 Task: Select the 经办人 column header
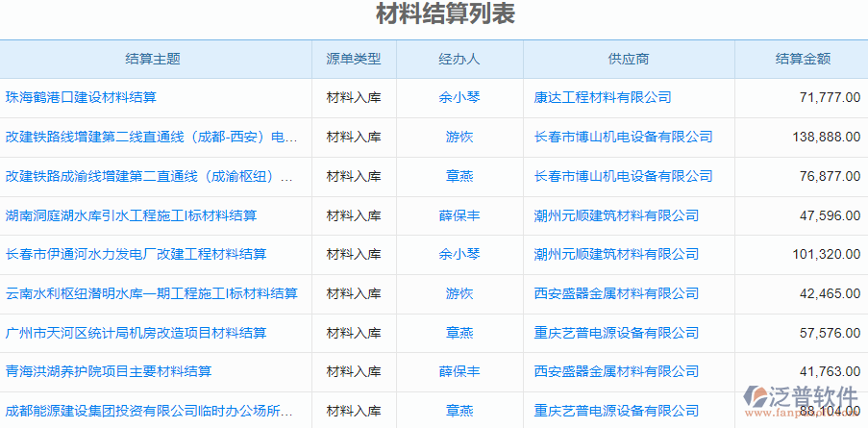(459, 60)
